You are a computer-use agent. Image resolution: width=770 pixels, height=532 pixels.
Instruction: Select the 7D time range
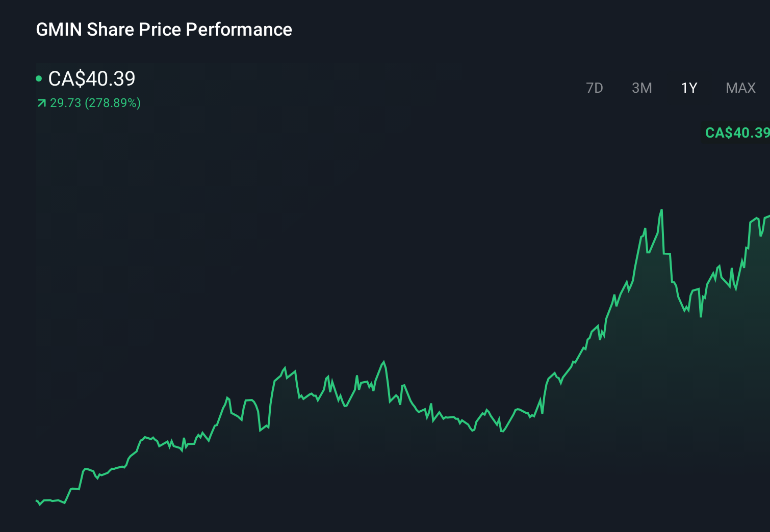tap(595, 88)
